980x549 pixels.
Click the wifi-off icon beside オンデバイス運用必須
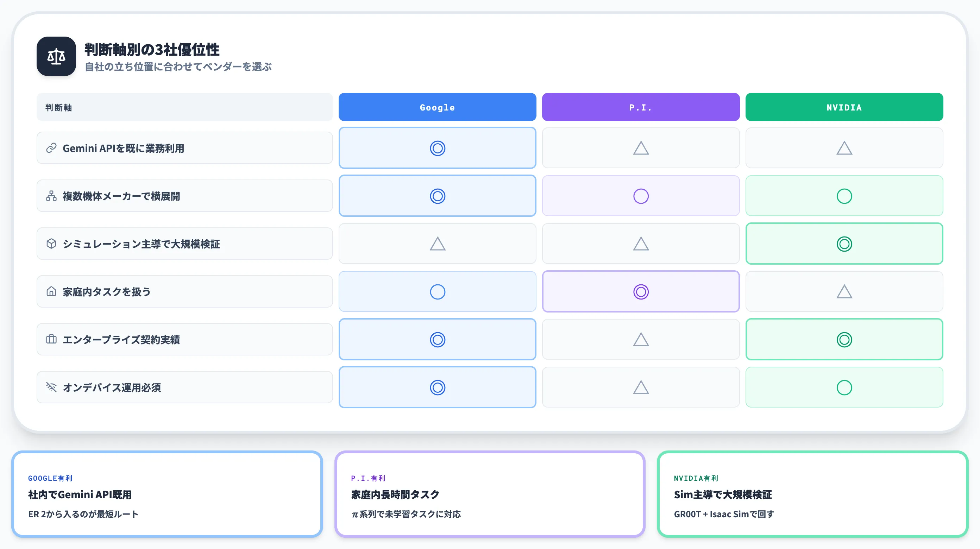pyautogui.click(x=51, y=387)
